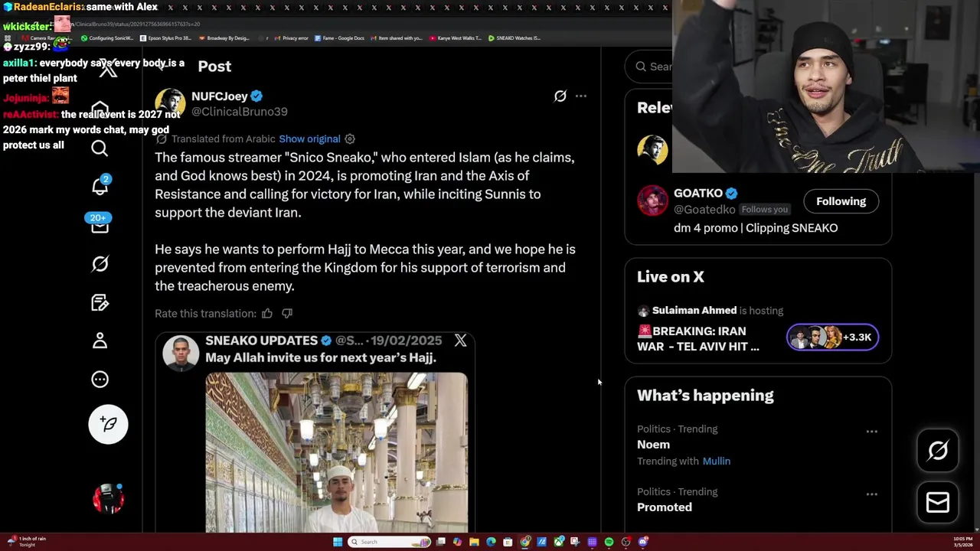Open Grok icon in left sidebar
This screenshot has height=551, width=980.
coord(100,263)
